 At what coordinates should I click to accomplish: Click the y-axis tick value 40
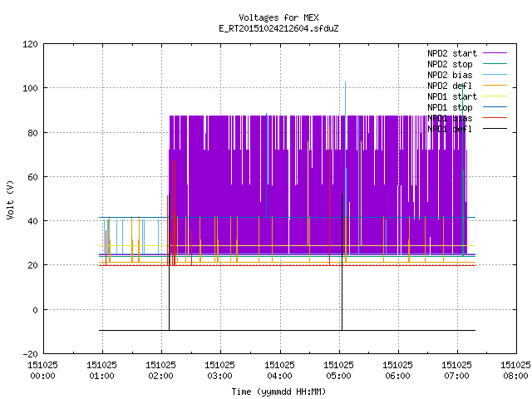tap(32, 221)
